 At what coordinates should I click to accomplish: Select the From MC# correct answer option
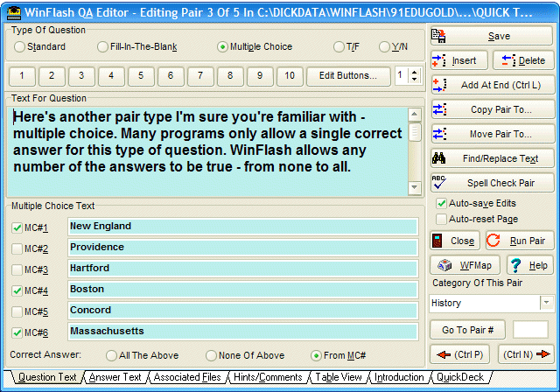tap(316, 355)
